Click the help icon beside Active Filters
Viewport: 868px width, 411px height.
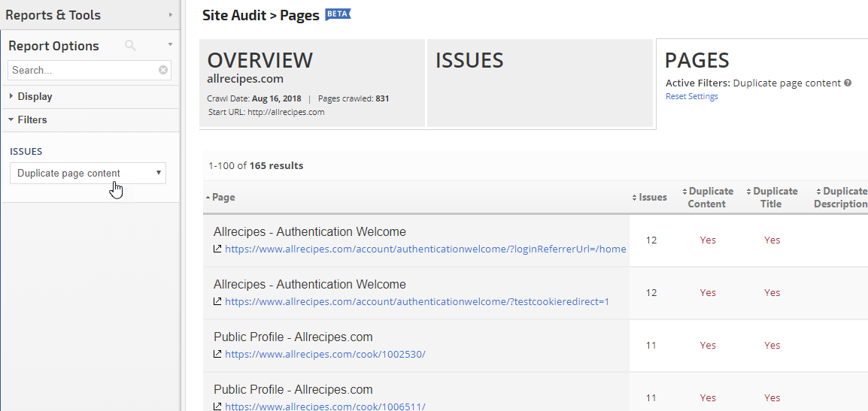[848, 83]
